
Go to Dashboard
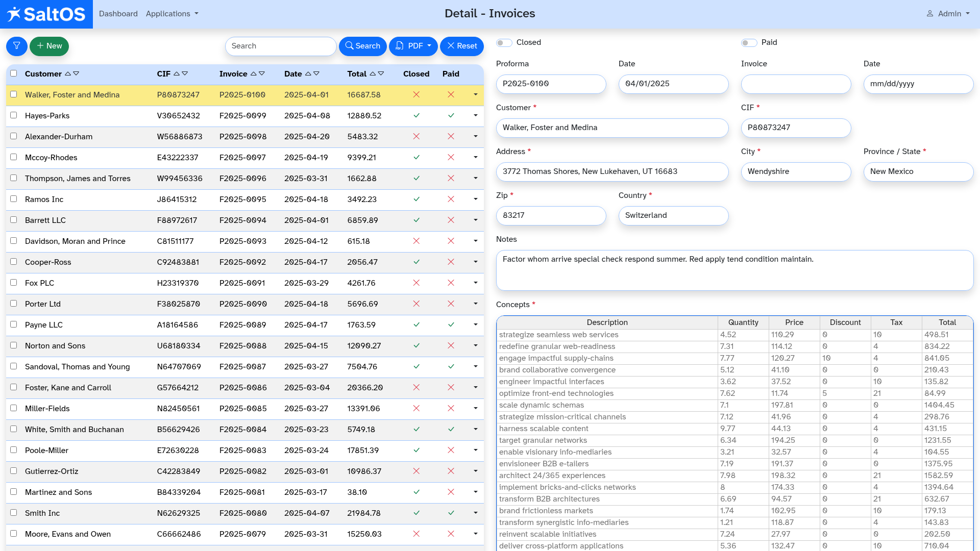pos(118,14)
